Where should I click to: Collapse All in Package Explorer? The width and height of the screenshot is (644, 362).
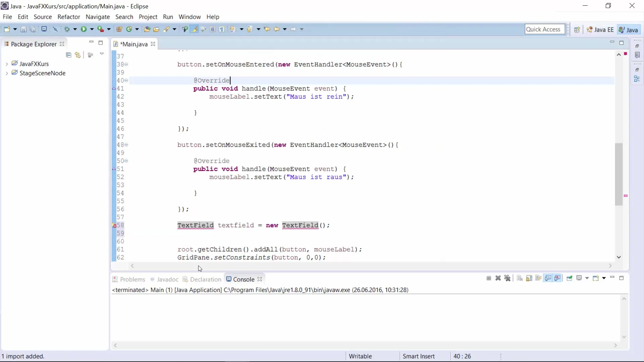[x=69, y=55]
